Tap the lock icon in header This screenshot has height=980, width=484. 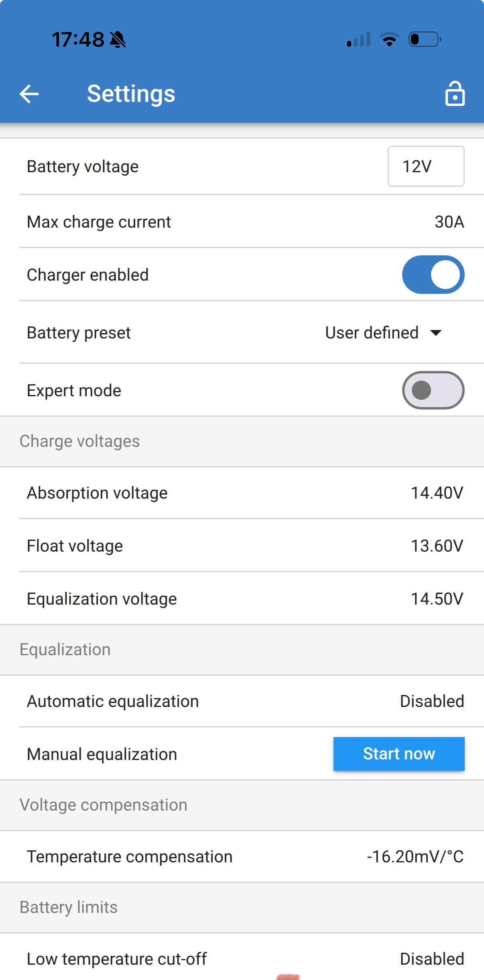(455, 94)
